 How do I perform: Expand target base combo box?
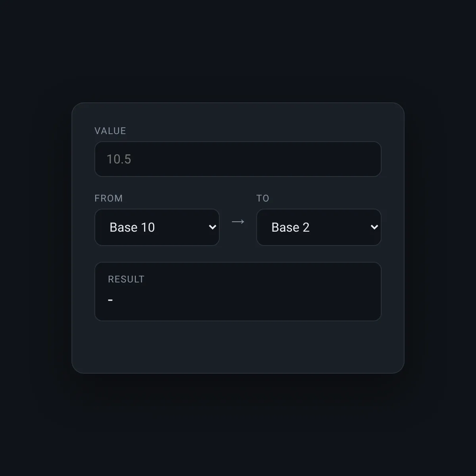(319, 227)
